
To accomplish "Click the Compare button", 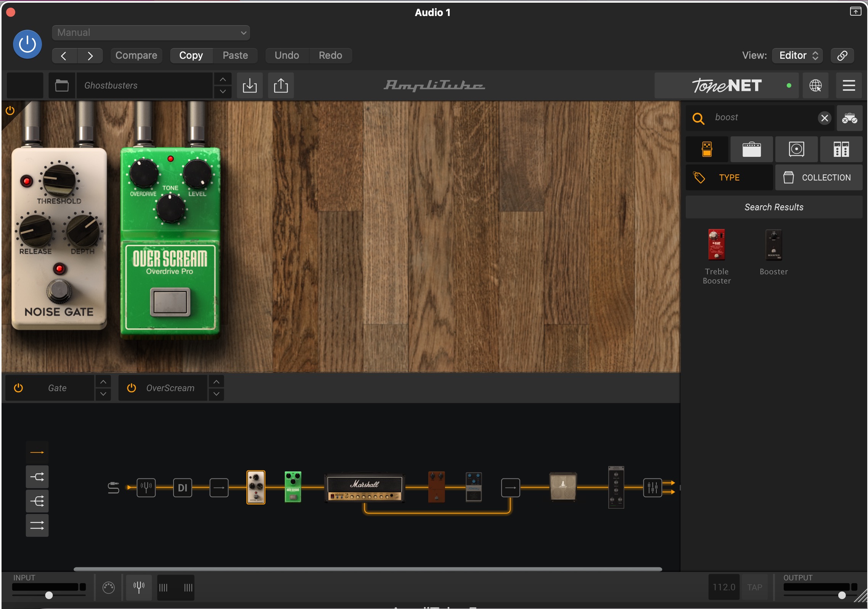I will point(136,56).
